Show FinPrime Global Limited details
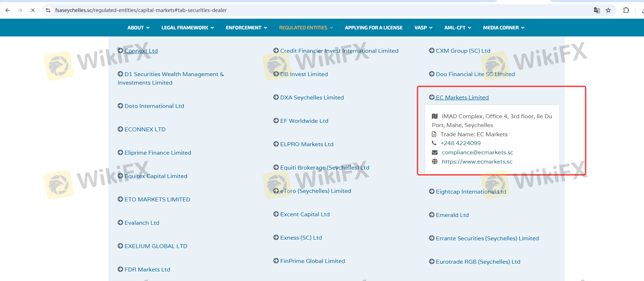 point(309,261)
